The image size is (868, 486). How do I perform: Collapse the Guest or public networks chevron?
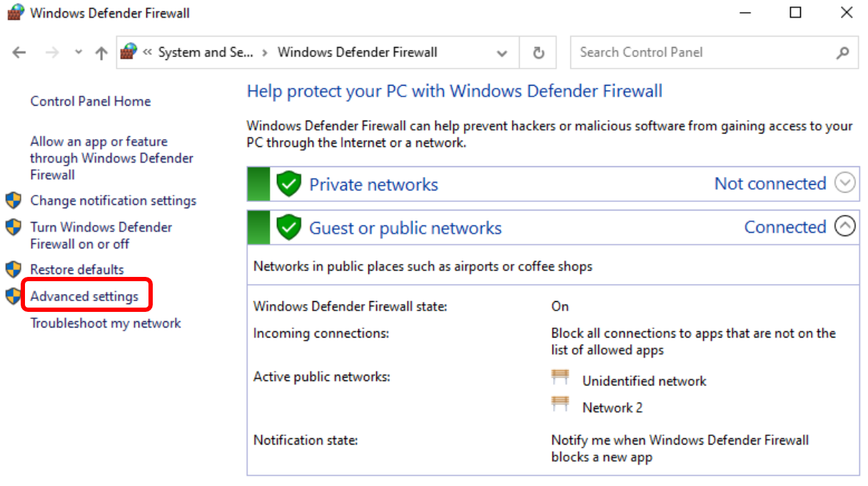845,227
